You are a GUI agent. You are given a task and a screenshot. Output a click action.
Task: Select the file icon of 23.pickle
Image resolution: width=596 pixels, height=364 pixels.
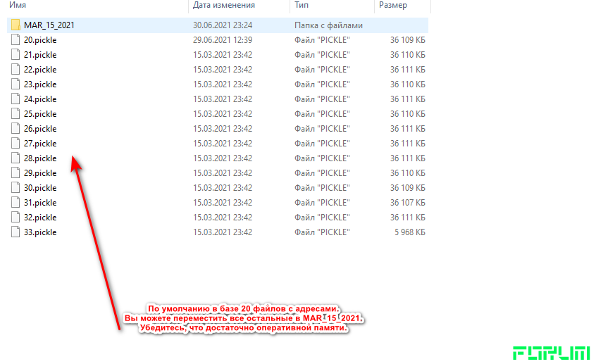coord(15,84)
